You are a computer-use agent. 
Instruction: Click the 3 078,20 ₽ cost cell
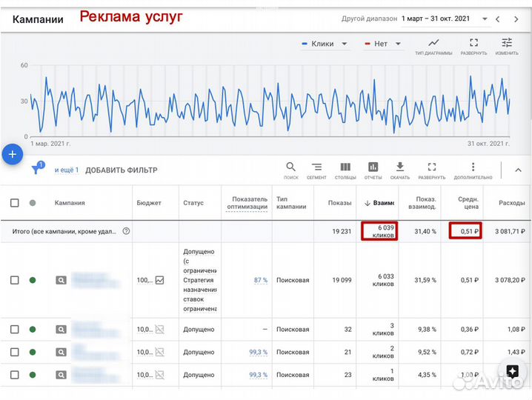click(510, 280)
